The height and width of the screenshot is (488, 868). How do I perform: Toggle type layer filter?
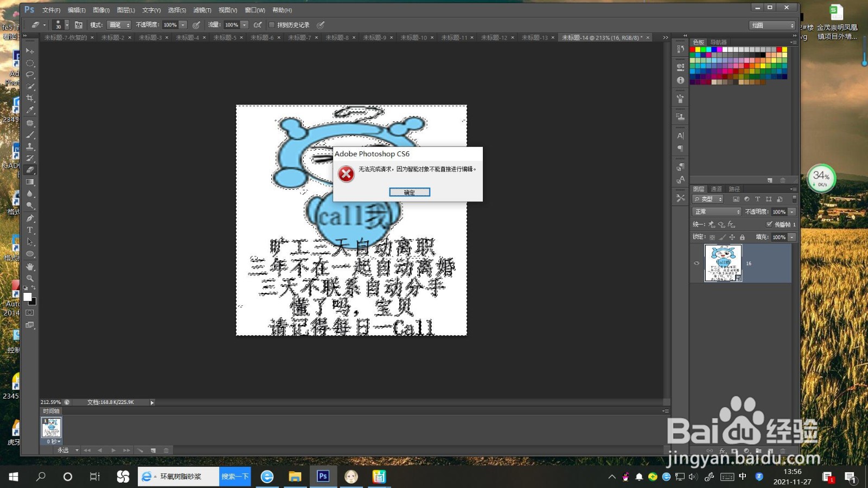758,199
